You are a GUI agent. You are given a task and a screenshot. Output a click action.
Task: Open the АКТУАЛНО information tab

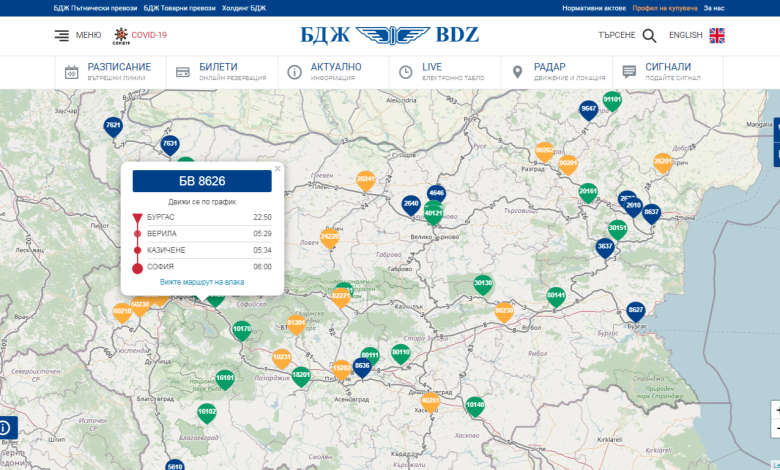click(x=333, y=72)
